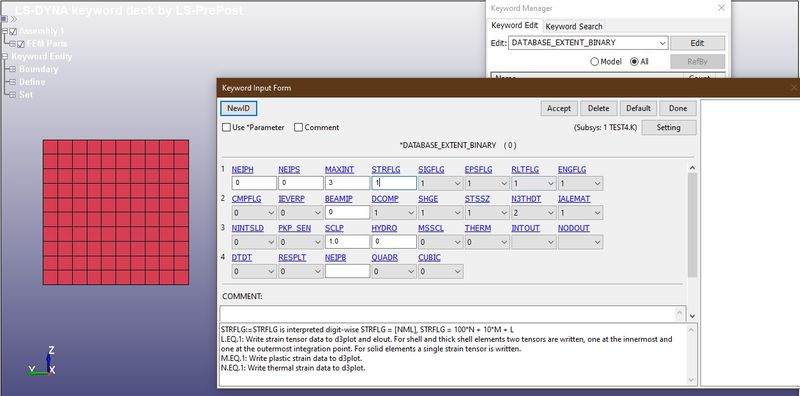Screen dimensions: 800x396
Task: Click the STRFLG field label link
Action: (386, 169)
